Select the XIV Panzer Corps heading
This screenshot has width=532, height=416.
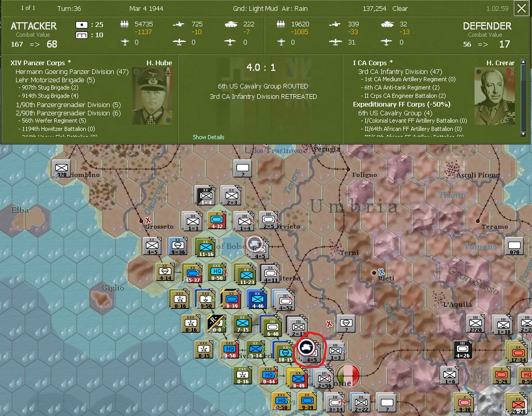click(41, 63)
